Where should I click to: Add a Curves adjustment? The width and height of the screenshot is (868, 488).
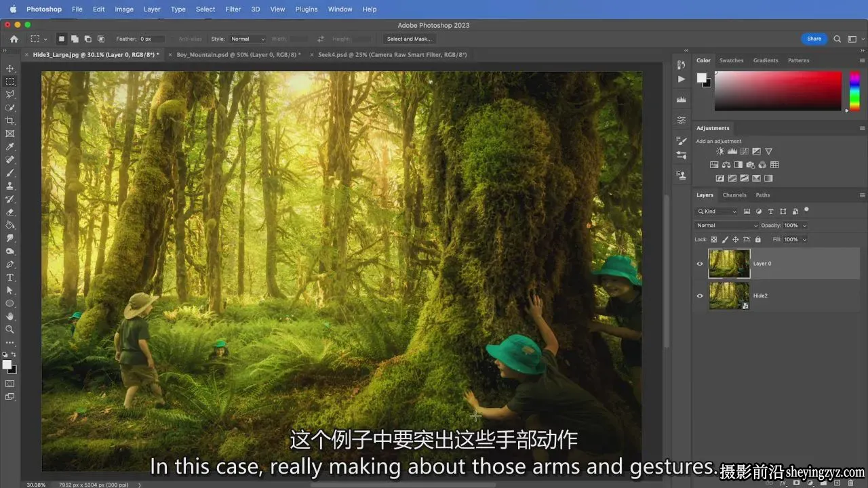pos(744,151)
